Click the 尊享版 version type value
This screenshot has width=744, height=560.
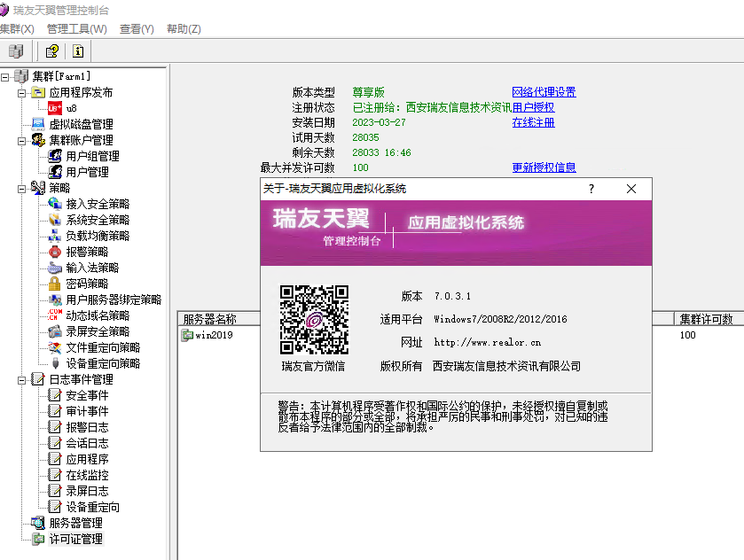pyautogui.click(x=368, y=92)
